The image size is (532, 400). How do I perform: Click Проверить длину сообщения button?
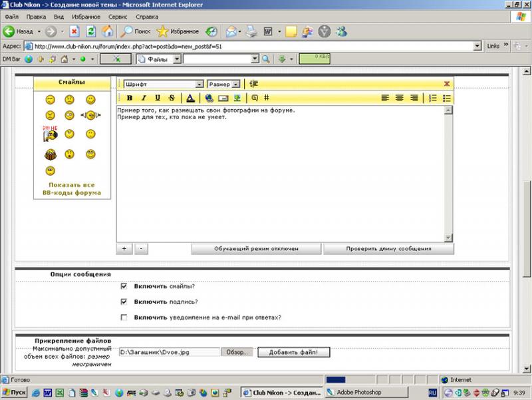click(x=388, y=248)
